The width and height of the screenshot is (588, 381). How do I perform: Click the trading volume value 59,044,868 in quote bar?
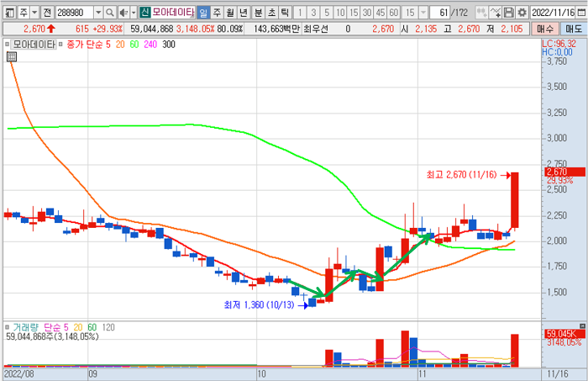click(152, 29)
